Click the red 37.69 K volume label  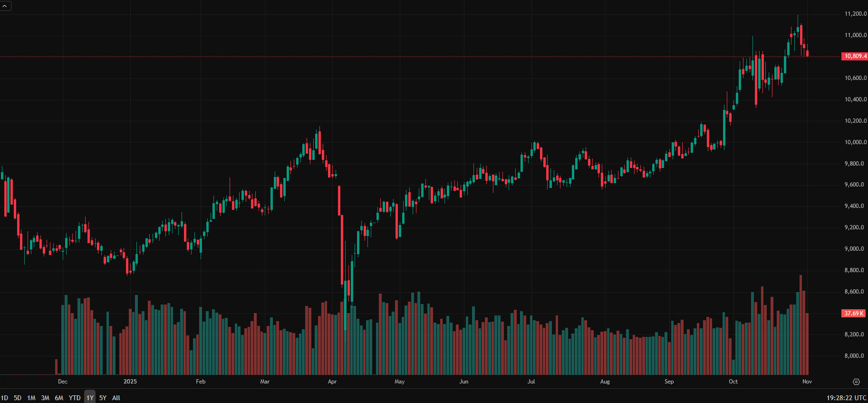[x=854, y=313]
